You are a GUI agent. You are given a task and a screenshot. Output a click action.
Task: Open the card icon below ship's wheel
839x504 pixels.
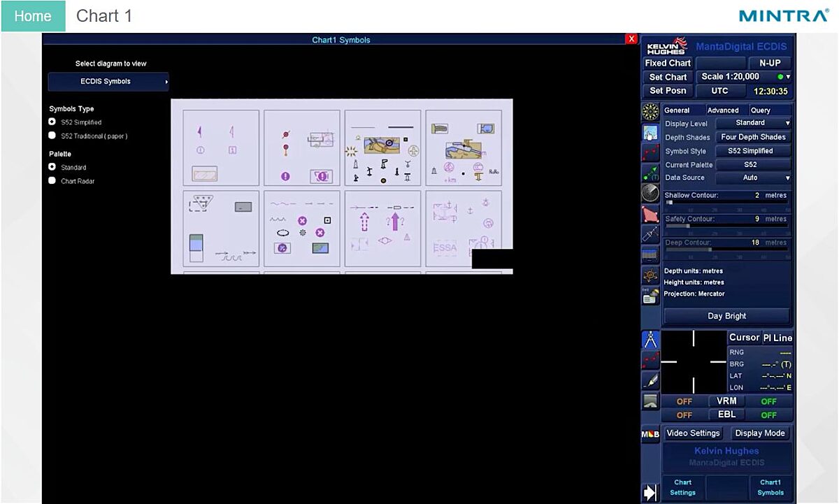pyautogui.click(x=651, y=296)
